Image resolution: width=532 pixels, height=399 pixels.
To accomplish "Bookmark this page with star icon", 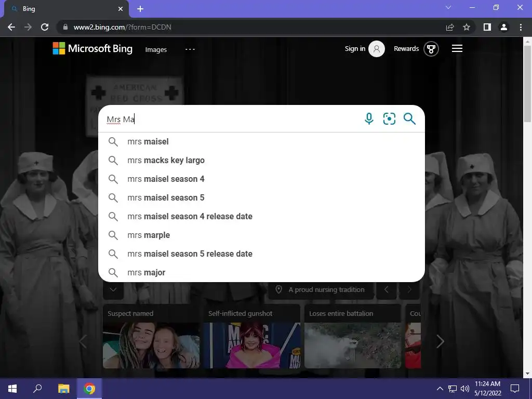I will click(467, 27).
